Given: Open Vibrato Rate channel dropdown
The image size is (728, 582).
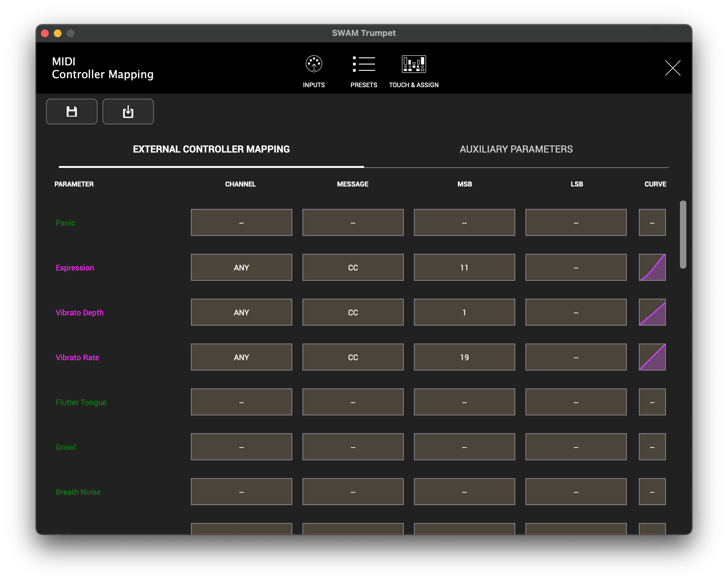Looking at the screenshot, I should coord(241,357).
